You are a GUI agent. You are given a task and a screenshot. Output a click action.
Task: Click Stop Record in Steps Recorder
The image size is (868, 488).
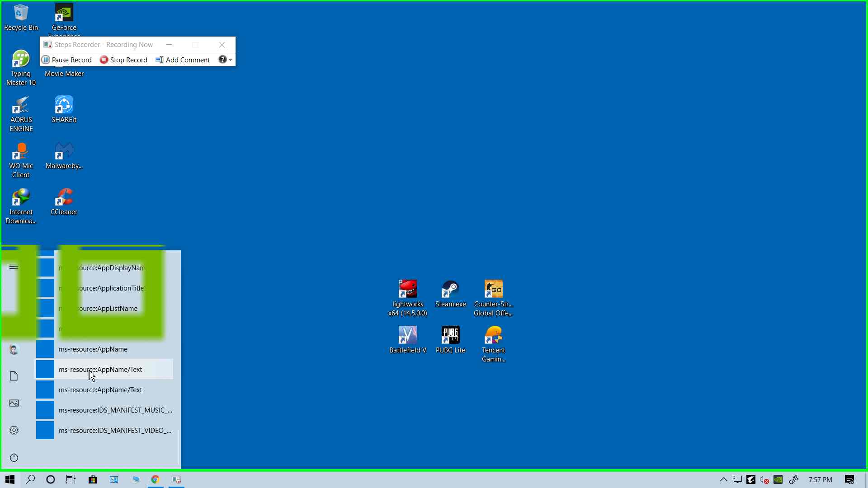pos(123,60)
